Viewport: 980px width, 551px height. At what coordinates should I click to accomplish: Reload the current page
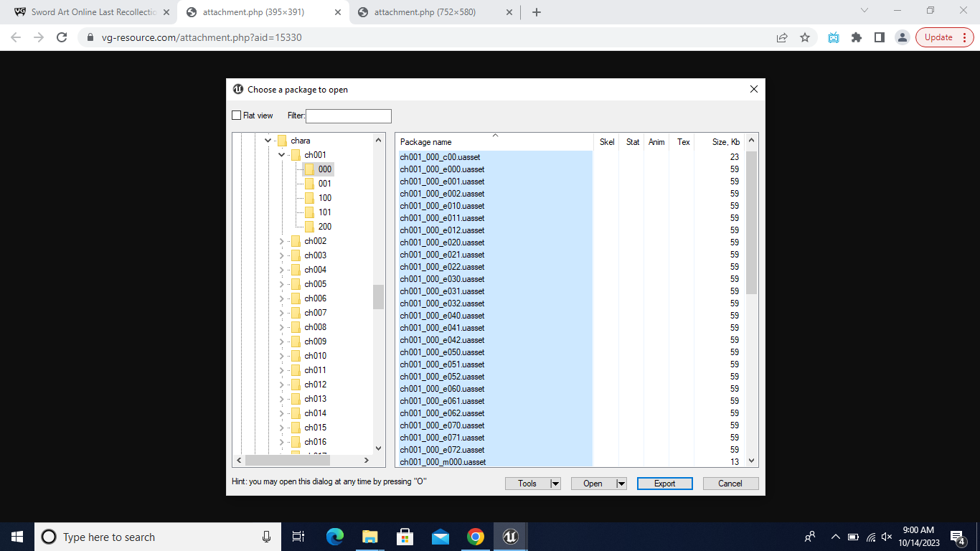coord(62,37)
